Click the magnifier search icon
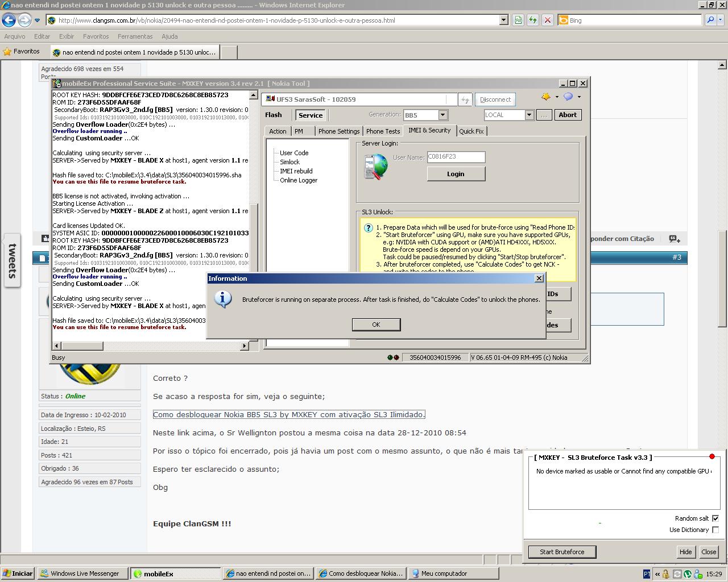 tap(710, 20)
